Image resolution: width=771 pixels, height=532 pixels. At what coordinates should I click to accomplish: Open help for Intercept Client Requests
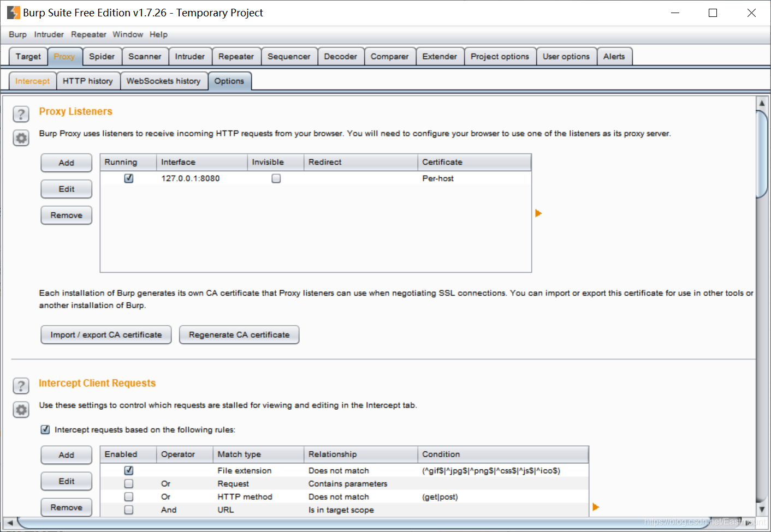pyautogui.click(x=21, y=386)
